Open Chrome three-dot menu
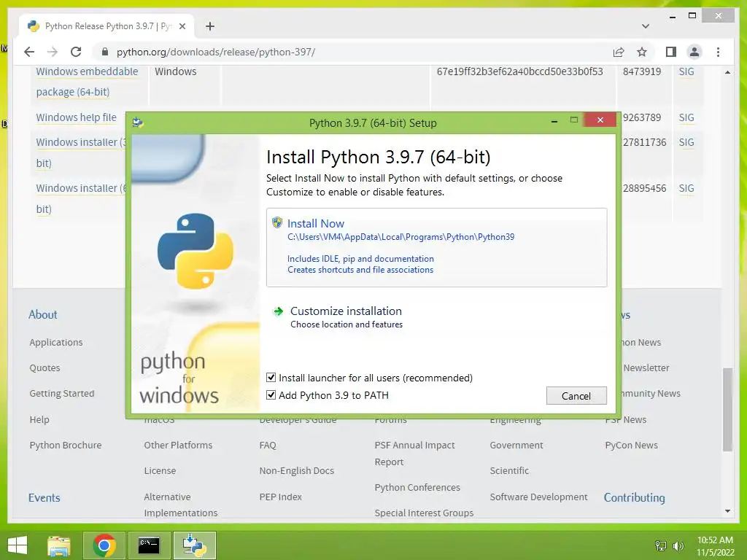 [x=718, y=52]
